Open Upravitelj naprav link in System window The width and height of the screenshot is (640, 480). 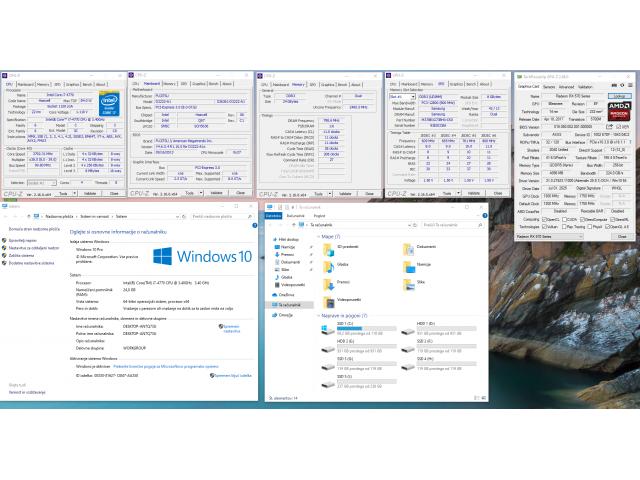(22, 240)
